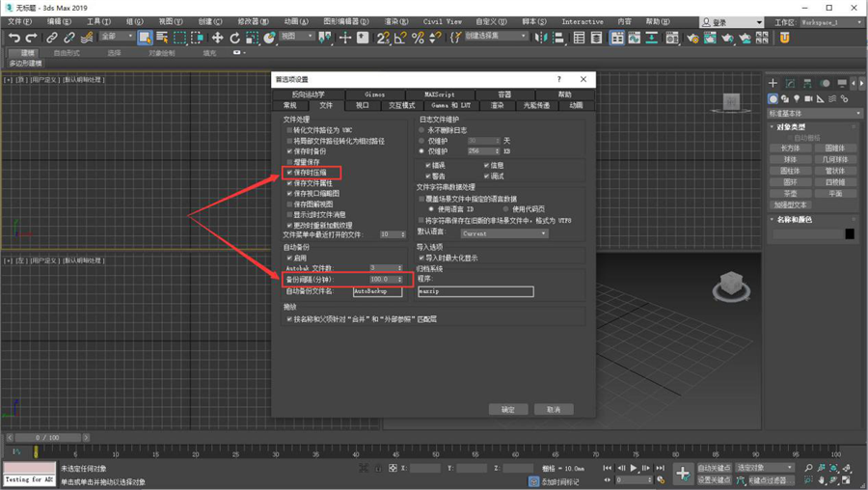The image size is (868, 490).
Task: Confirm preferences with 确定 button
Action: [x=508, y=409]
